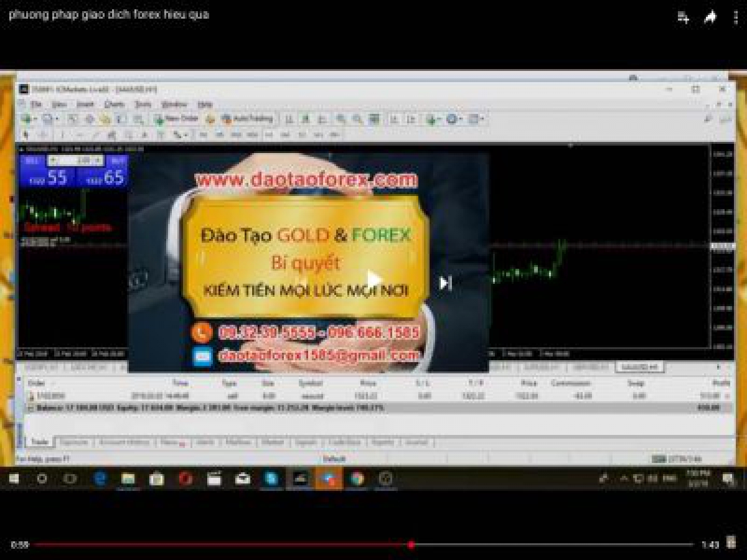Switch to line chart display
This screenshot has height=560, width=747.
(x=322, y=118)
